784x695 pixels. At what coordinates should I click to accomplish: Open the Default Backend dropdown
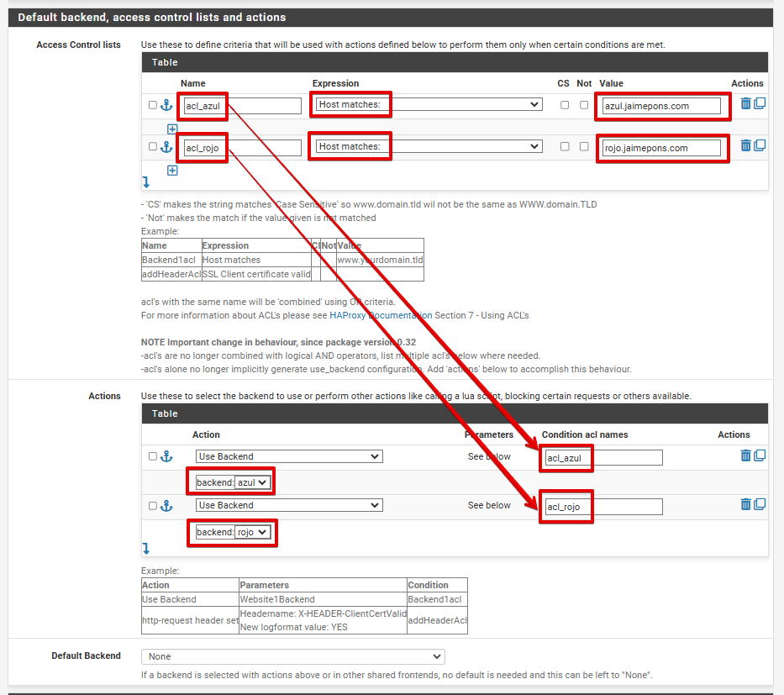pyautogui.click(x=292, y=656)
